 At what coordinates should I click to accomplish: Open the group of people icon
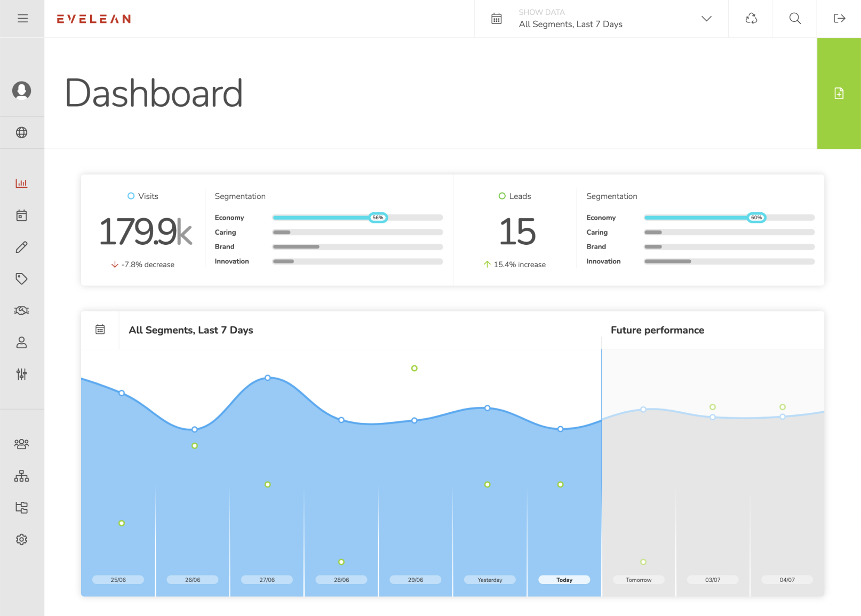(22, 444)
